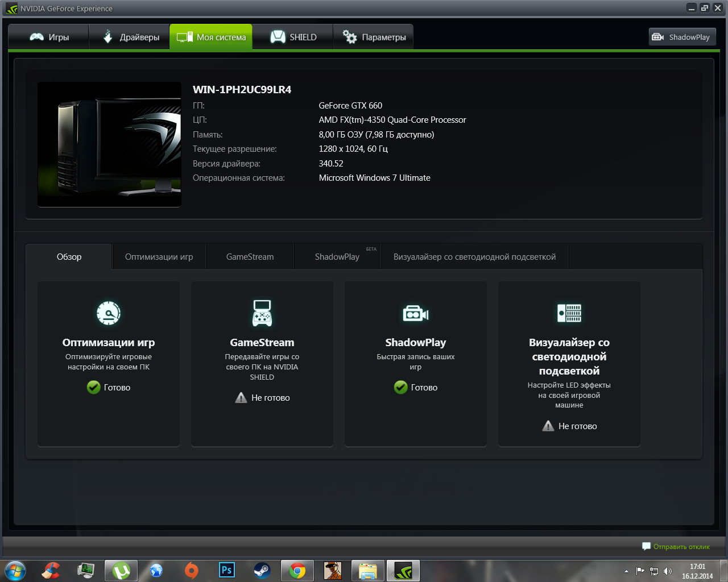Click the GeForce GTX 660 value
This screenshot has width=728, height=582.
click(350, 106)
